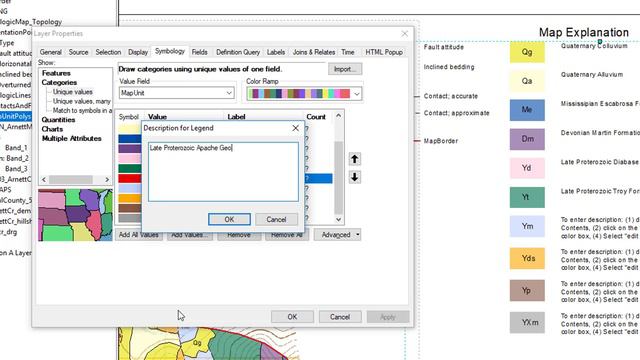Click the Label column header
The image size is (640, 360).
(236, 117)
